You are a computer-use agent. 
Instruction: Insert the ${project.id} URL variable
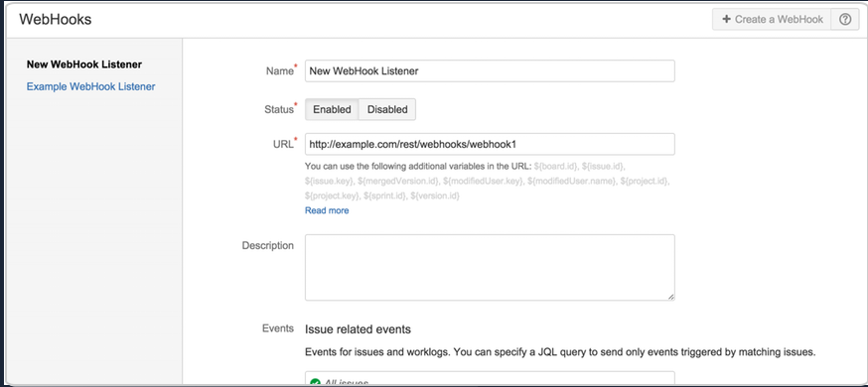[645, 181]
